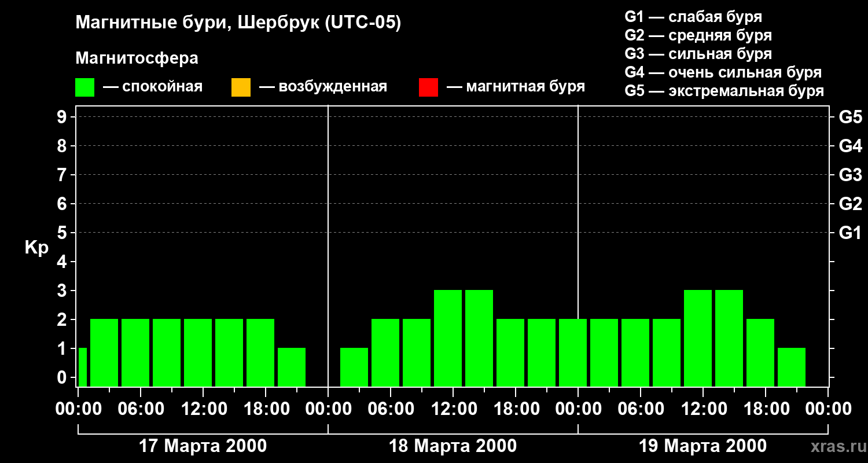
Task: Click the red магнитная буря legend swatch
Action: [x=428, y=87]
